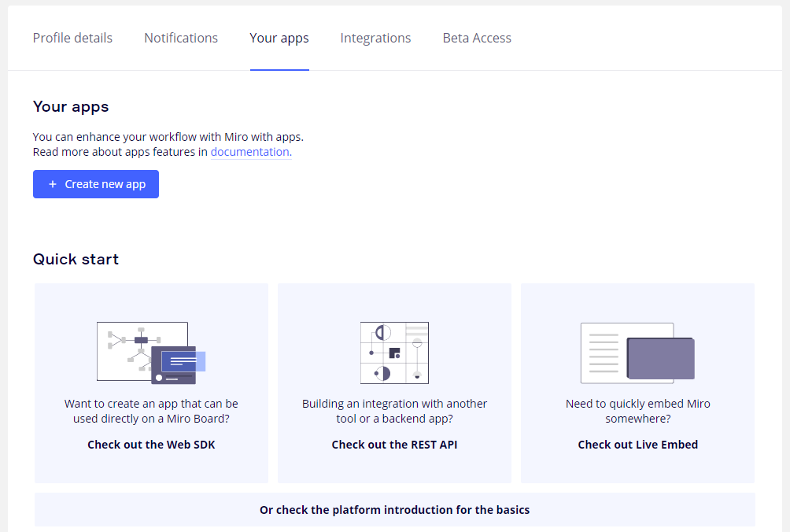Screen dimensions: 790x532
Task: Click the documentation link
Action: pyautogui.click(x=251, y=152)
